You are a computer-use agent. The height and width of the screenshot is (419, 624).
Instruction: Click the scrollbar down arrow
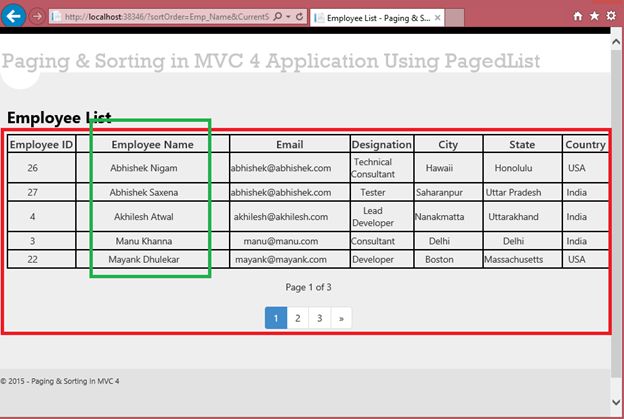coord(616,402)
